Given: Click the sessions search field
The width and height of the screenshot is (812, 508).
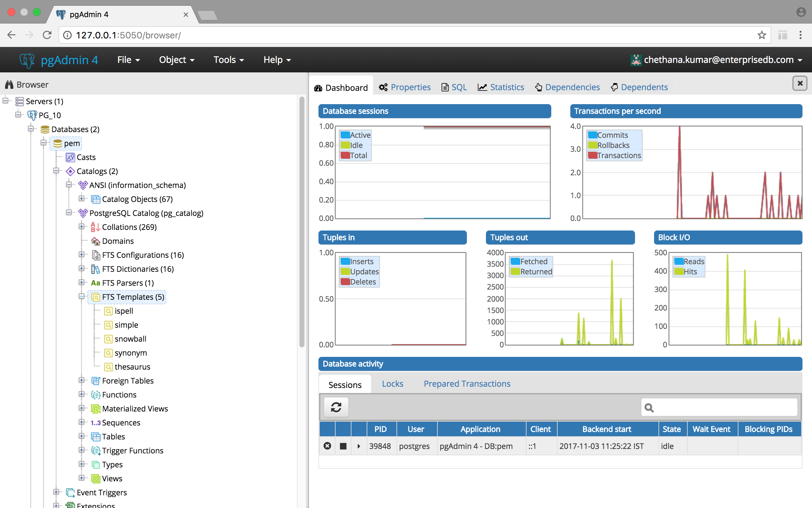Looking at the screenshot, I should tap(719, 408).
